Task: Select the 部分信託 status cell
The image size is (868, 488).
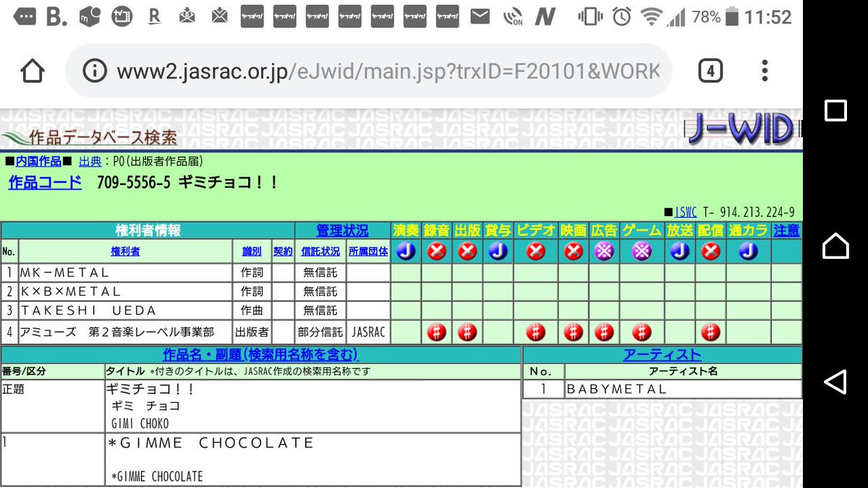Action: [x=320, y=332]
